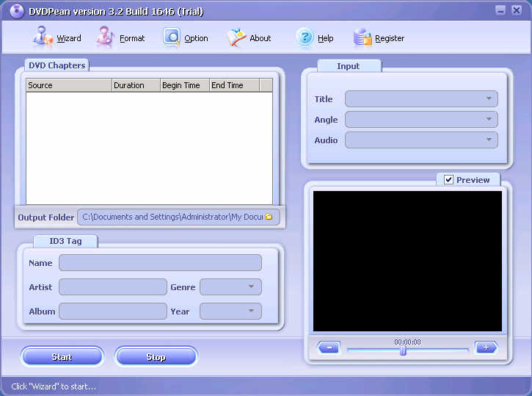Uncheck the Preview checkbox
The width and height of the screenshot is (532, 396).
coord(448,179)
